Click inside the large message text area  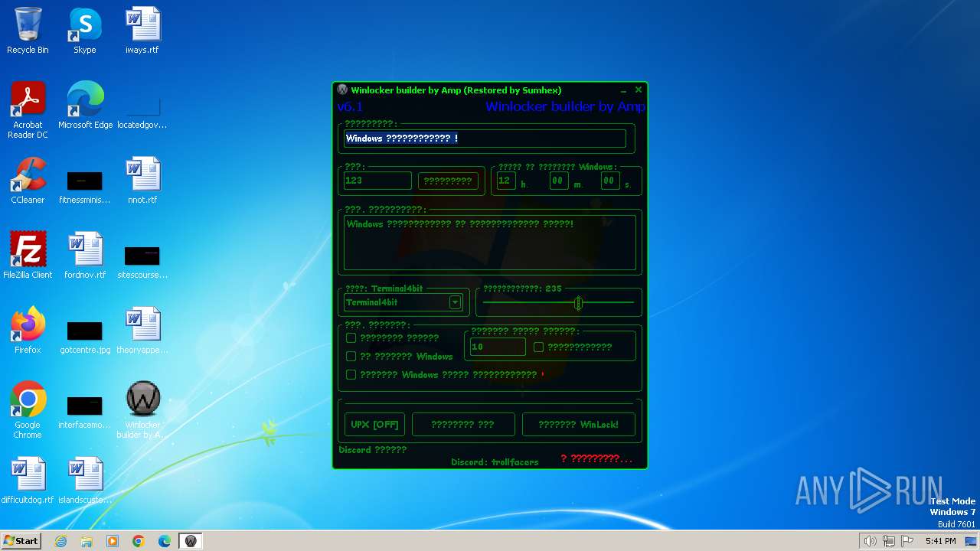click(490, 243)
